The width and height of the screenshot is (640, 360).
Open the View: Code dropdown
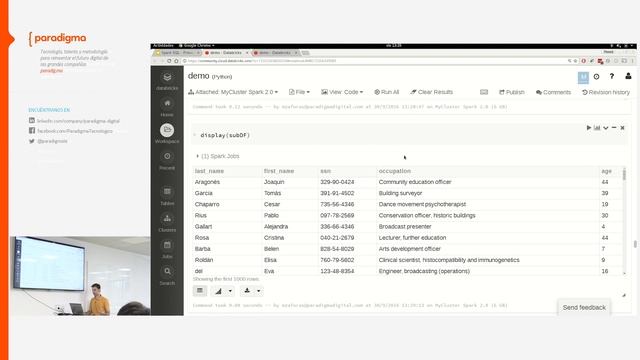click(x=342, y=92)
